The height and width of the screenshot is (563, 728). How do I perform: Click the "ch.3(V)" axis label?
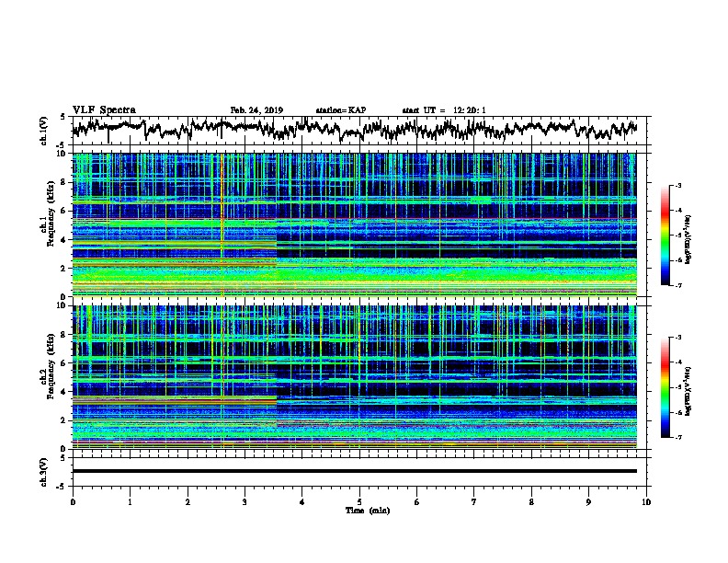click(43, 473)
